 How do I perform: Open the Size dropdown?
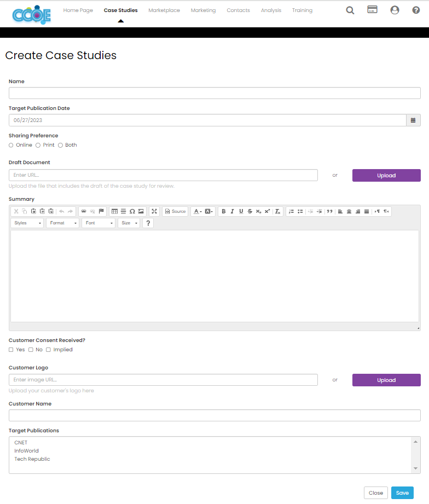tap(129, 223)
